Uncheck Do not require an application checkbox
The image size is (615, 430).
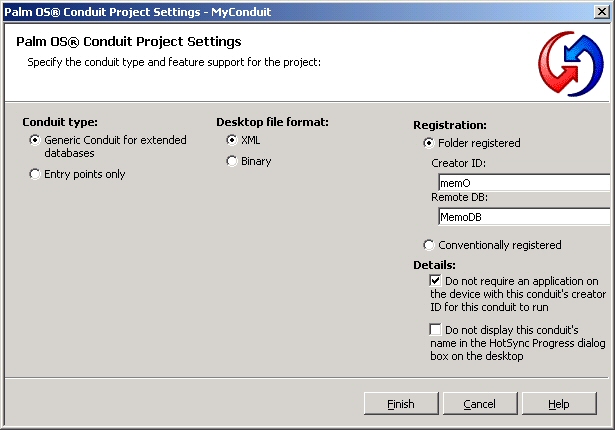(435, 281)
